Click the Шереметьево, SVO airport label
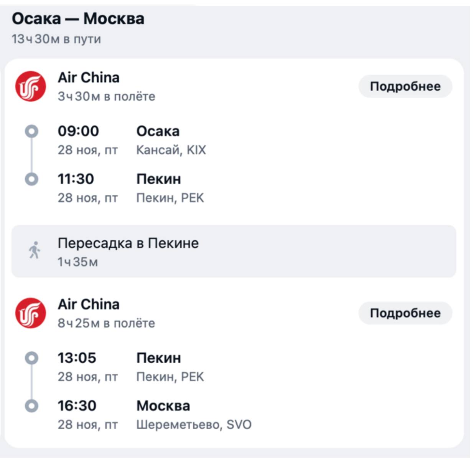476x460 pixels. coord(194,425)
